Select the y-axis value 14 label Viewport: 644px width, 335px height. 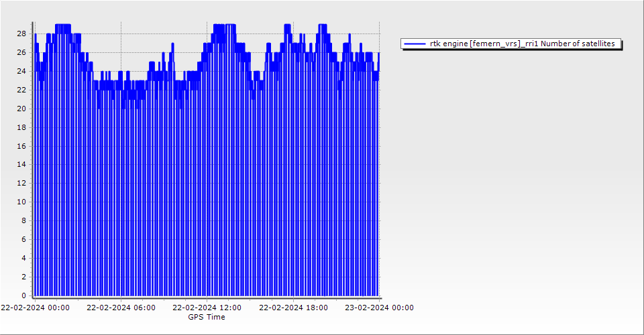coord(21,164)
